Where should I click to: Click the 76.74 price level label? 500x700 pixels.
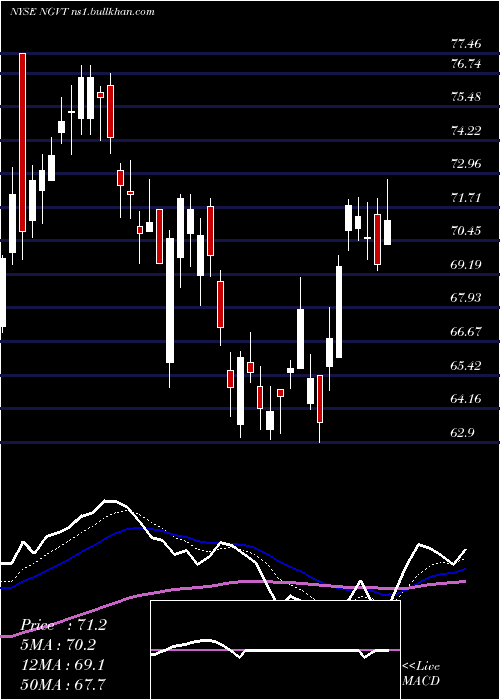(466, 64)
